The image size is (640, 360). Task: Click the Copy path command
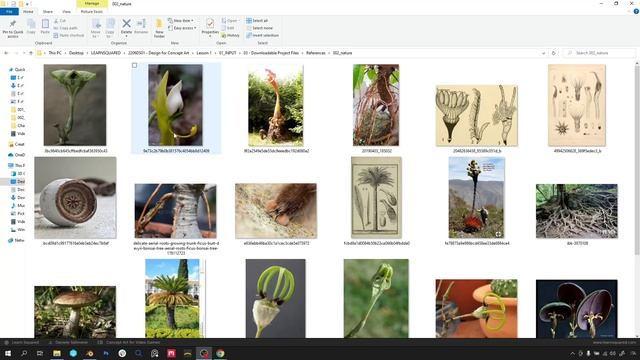pos(66,28)
